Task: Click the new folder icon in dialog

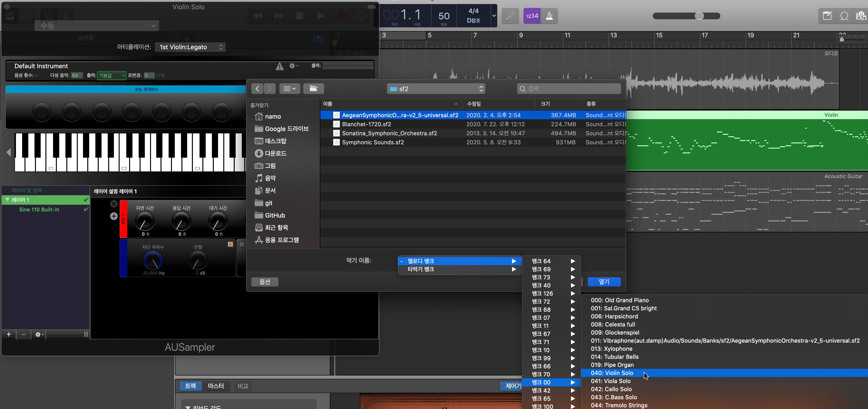Action: point(313,89)
